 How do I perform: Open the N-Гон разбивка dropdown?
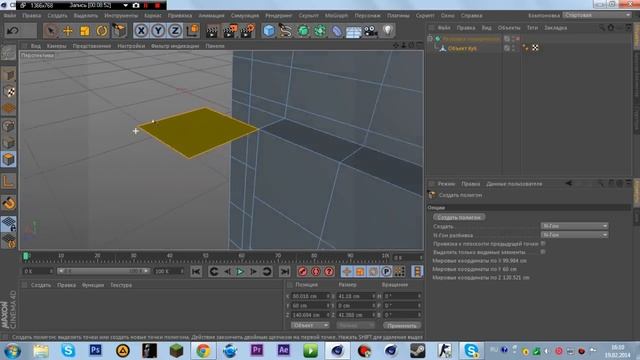point(574,235)
